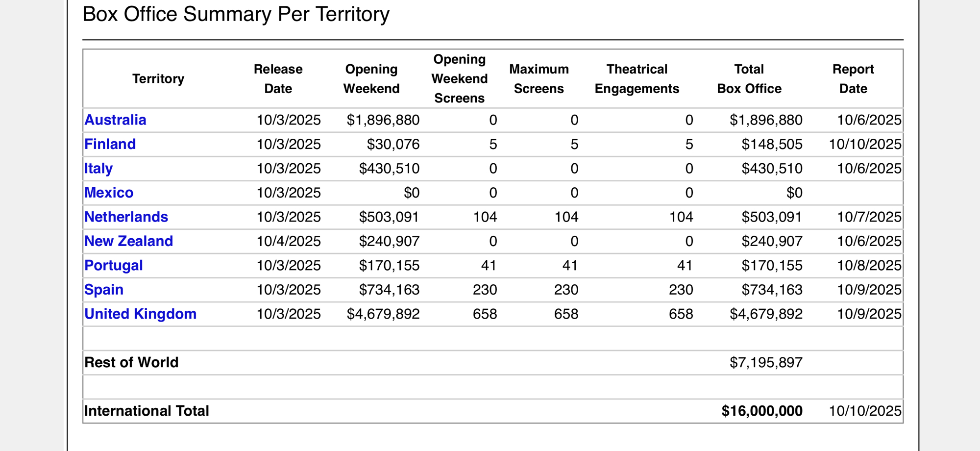Select the Mexico territory link
Screen dimensions: 980x451
coord(109,193)
